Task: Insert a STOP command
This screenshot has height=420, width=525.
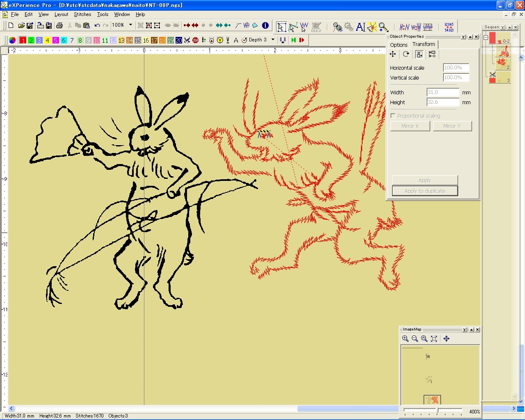Action: [x=195, y=40]
